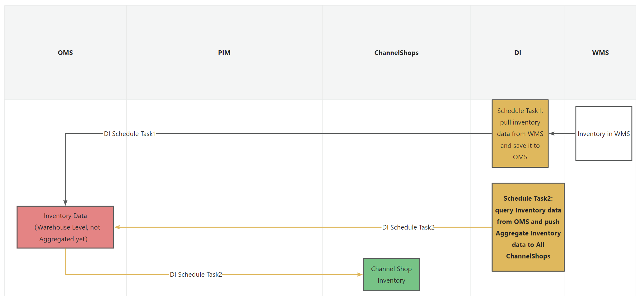644x296 pixels.
Task: Click yellow arrowhead at Inventory Data's right edge
Action: pos(118,227)
